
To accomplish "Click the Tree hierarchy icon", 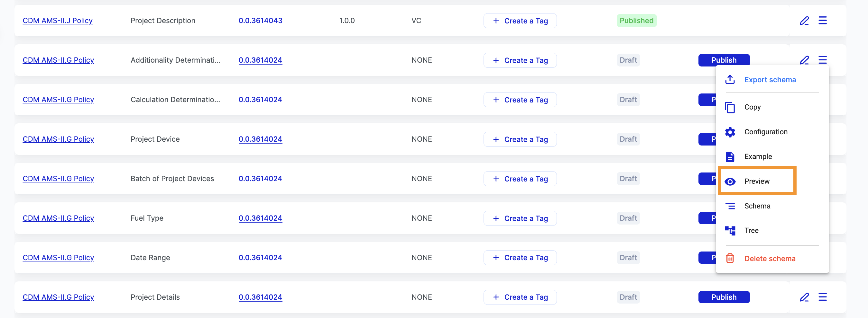I will point(730,231).
